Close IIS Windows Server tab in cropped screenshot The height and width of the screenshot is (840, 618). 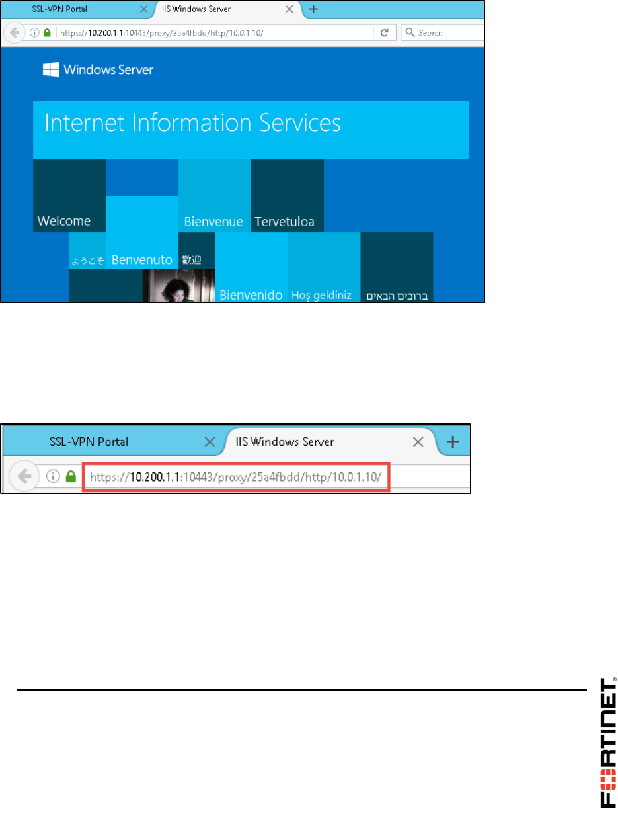[418, 442]
